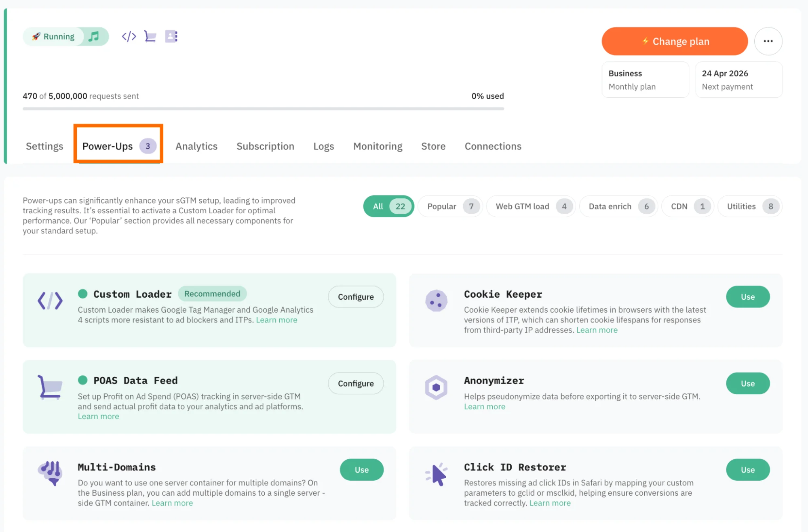This screenshot has height=532, width=808.
Task: Click the shopping cart icon in header
Action: 150,36
